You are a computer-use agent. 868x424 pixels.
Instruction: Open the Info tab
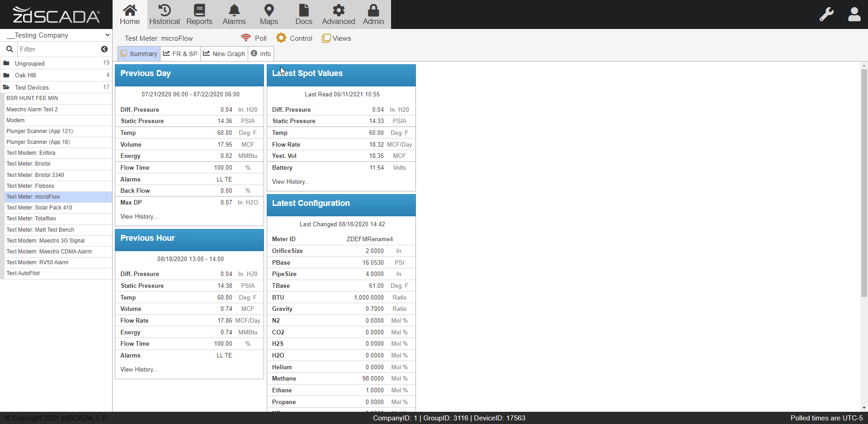pos(261,53)
